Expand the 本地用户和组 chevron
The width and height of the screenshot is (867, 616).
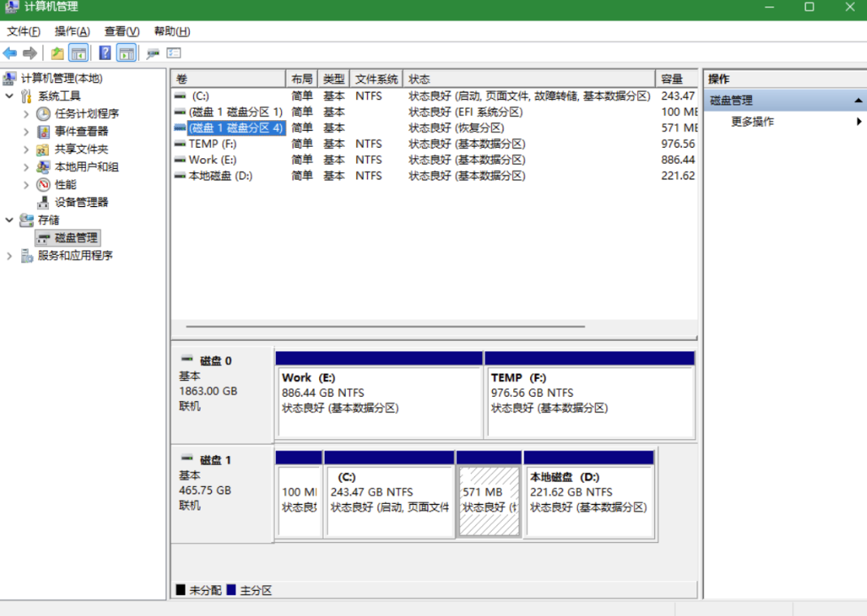26,167
